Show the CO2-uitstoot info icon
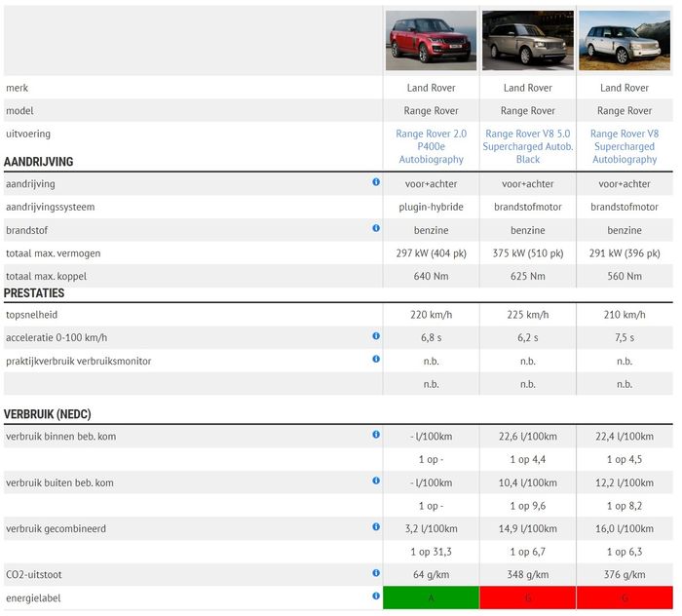Screen dimensions: 682x616 376,573
